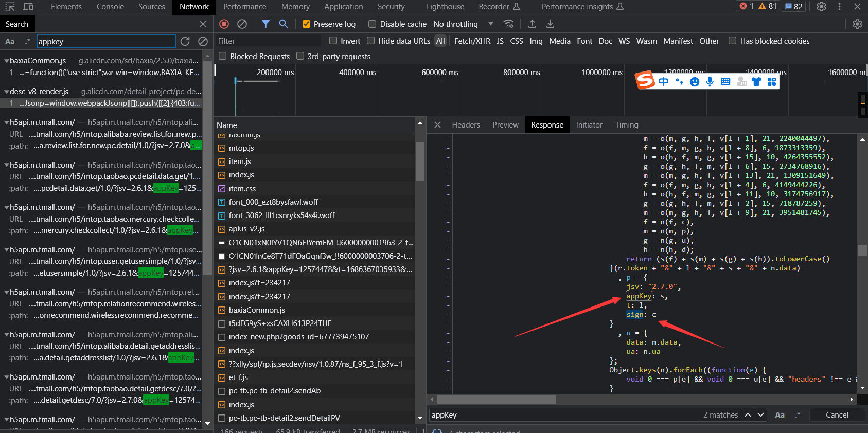Collapse the relationrecommend result group
This screenshot has height=433, width=868.
coord(6,292)
